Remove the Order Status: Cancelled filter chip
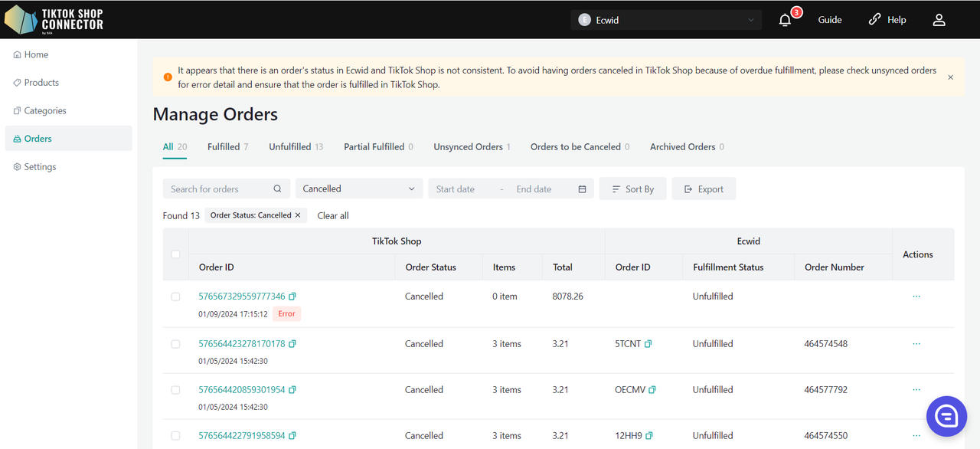980x449 pixels. (x=298, y=215)
